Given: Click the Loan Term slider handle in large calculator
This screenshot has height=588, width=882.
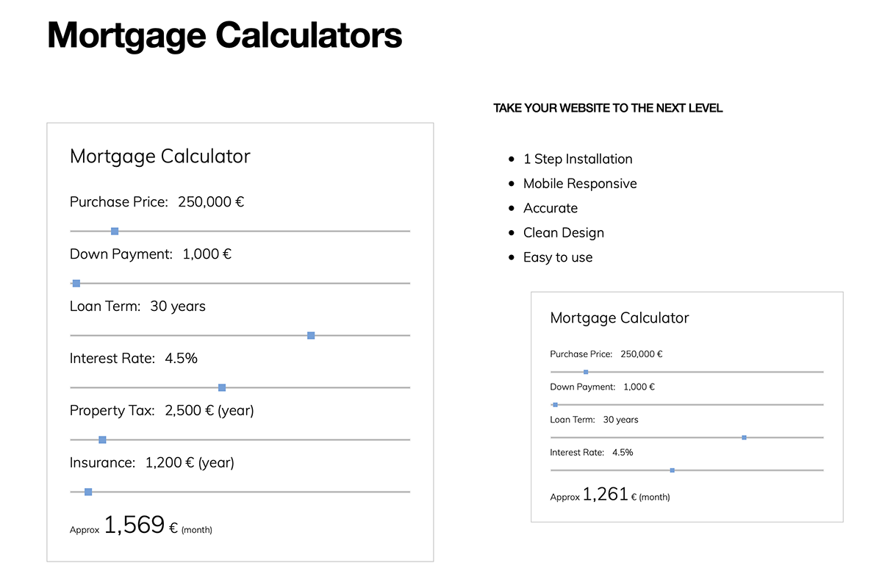Looking at the screenshot, I should point(311,335).
